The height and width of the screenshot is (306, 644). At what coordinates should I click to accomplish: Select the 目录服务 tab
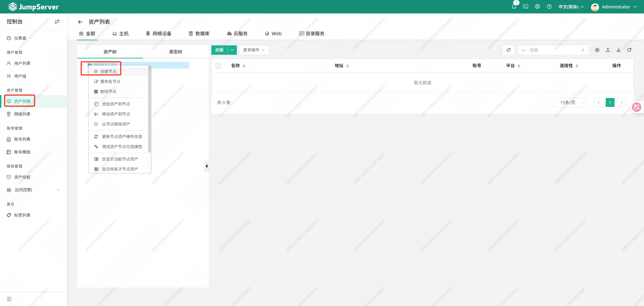pyautogui.click(x=312, y=34)
